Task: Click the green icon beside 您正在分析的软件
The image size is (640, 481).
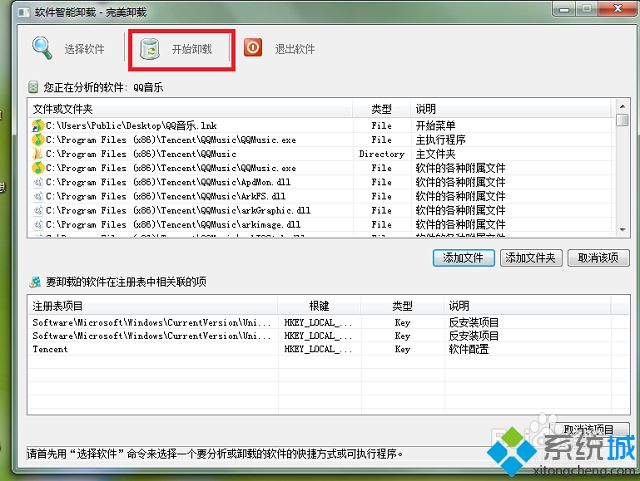Action: pos(33,87)
